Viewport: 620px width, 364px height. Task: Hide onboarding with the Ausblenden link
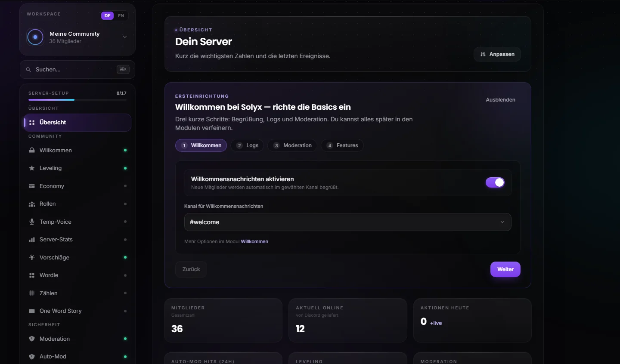500,100
